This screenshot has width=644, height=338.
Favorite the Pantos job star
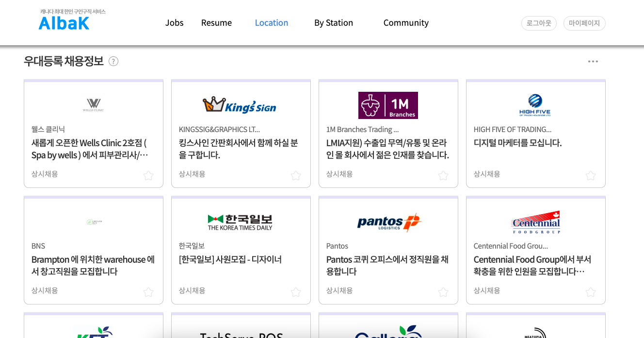[x=443, y=292]
